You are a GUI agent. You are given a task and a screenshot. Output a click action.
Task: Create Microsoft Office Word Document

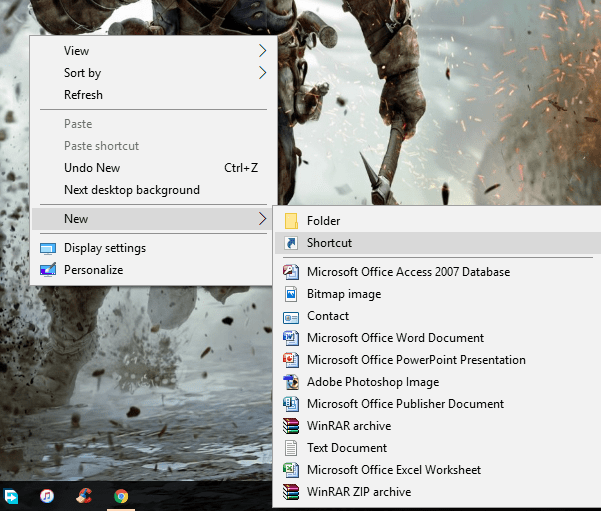(438, 338)
